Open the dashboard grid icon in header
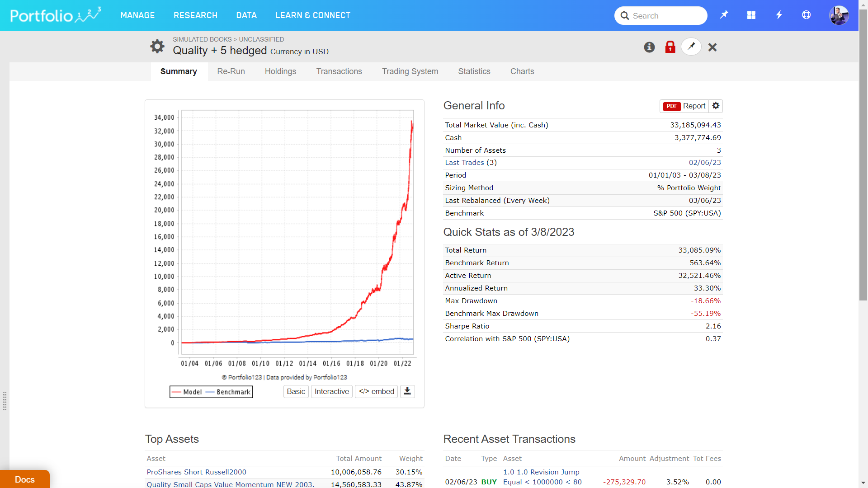The height and width of the screenshot is (488, 868). (751, 15)
